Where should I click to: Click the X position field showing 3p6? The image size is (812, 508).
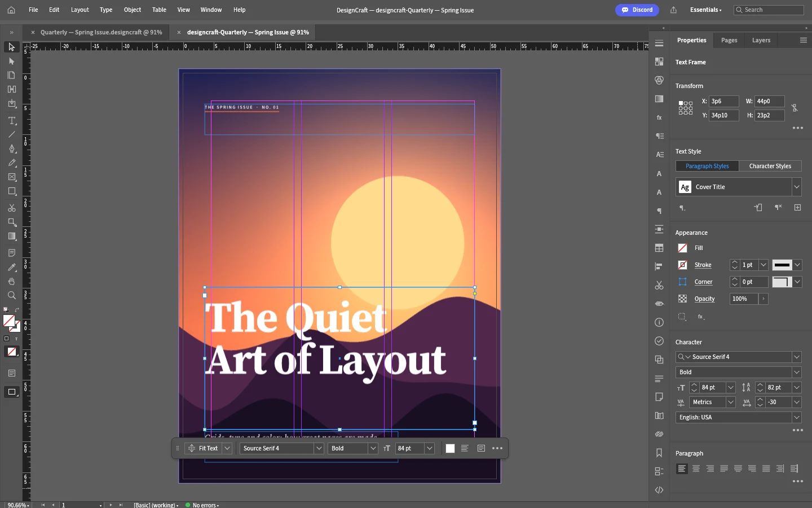point(724,101)
